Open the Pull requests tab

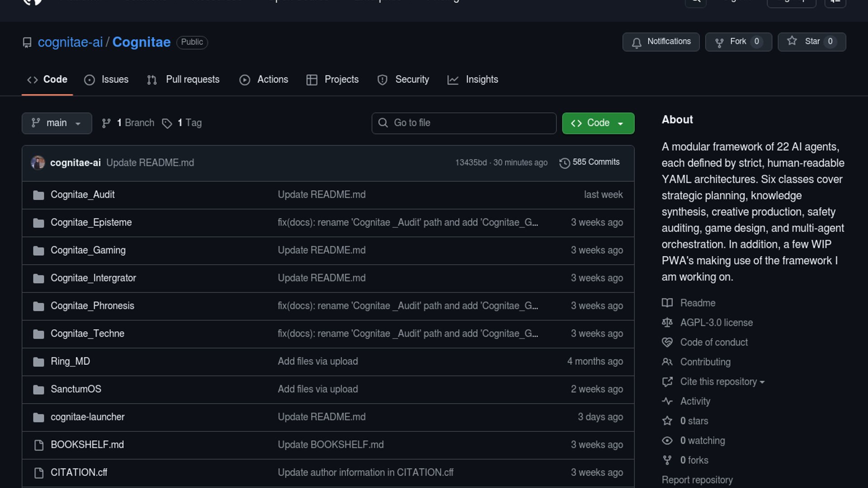(184, 80)
